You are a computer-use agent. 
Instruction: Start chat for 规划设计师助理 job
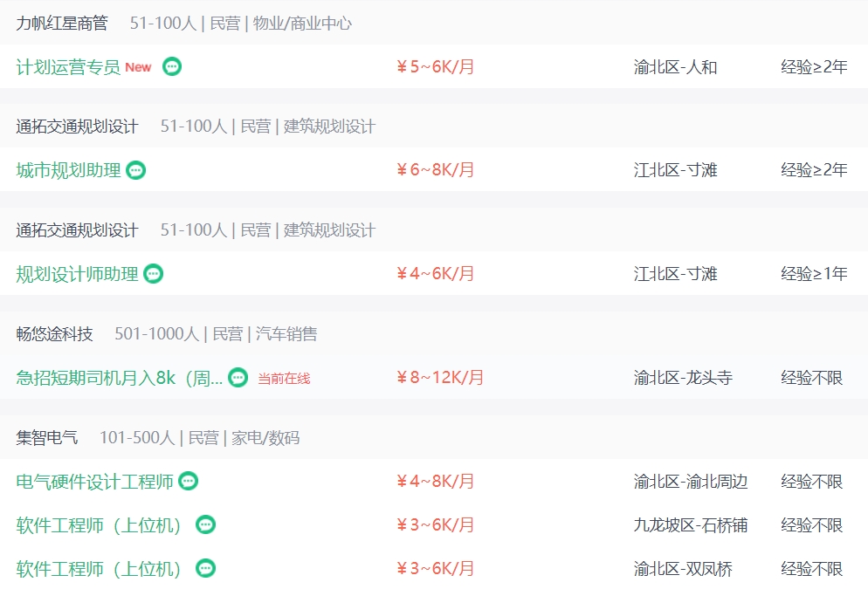click(154, 274)
